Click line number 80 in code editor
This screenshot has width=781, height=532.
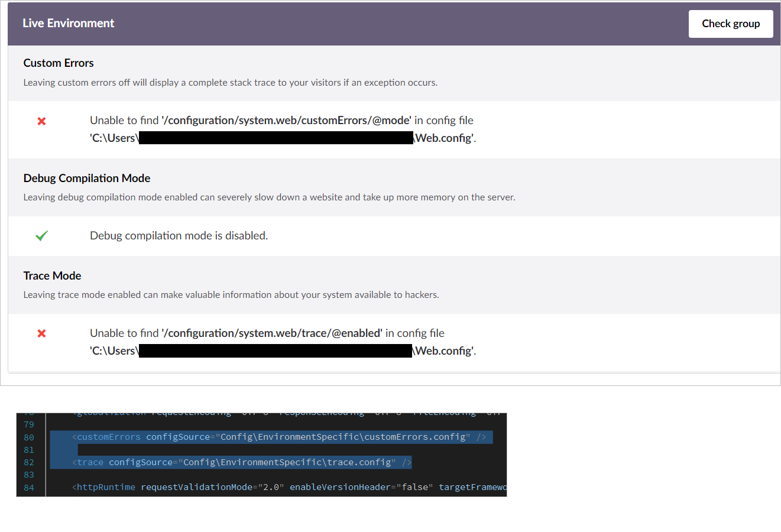(x=29, y=437)
